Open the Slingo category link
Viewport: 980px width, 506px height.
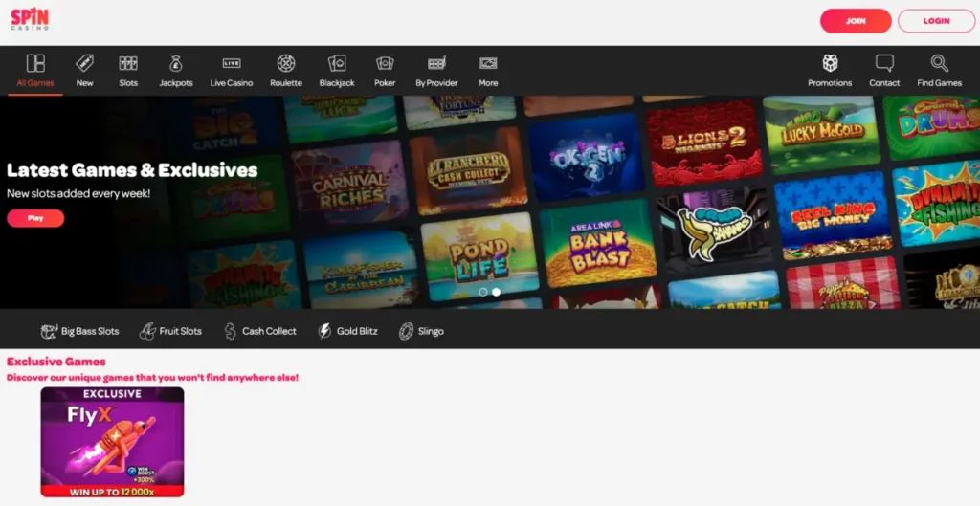point(431,331)
